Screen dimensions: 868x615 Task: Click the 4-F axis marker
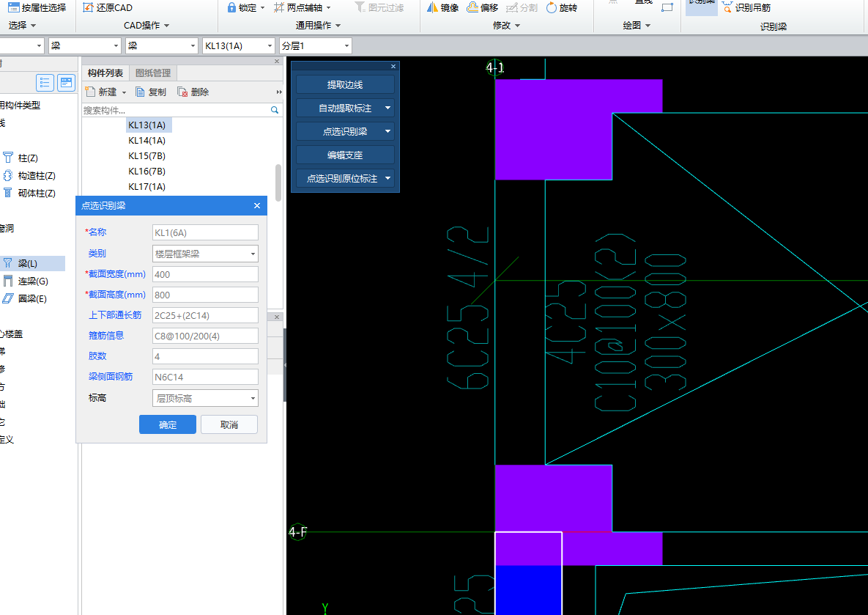coord(298,532)
